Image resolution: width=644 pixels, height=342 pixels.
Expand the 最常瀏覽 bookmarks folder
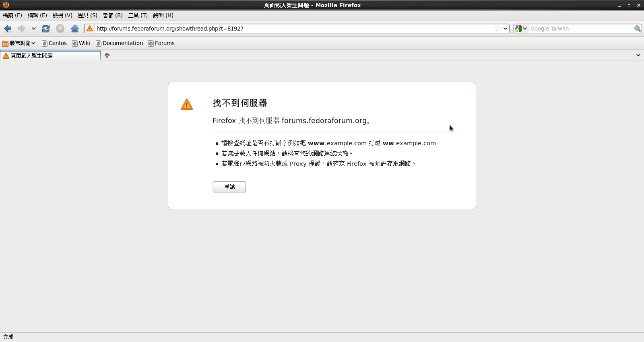pyautogui.click(x=19, y=43)
